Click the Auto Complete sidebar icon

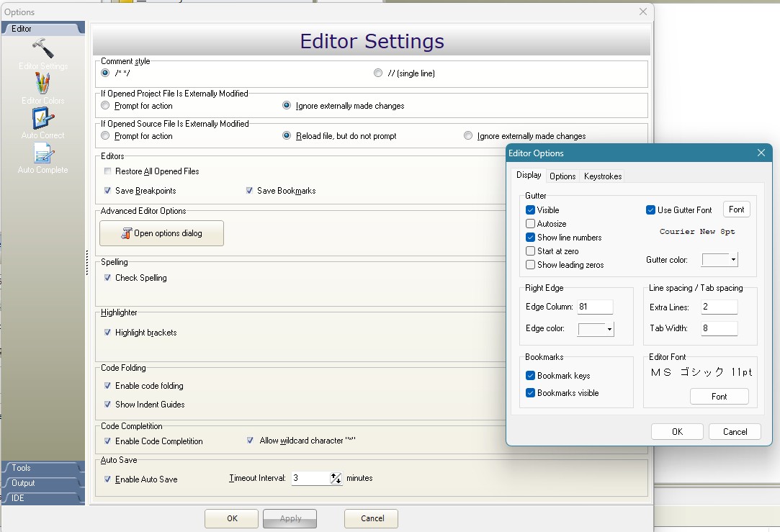click(x=43, y=153)
